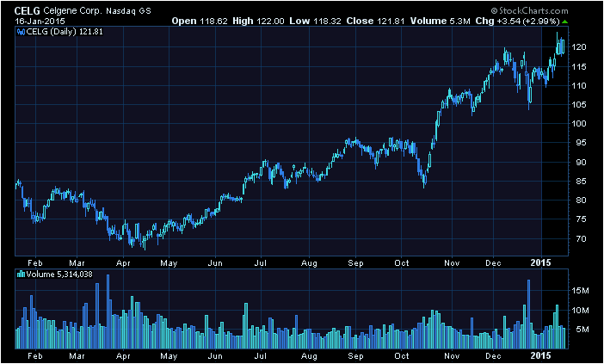Click the 95 price axis label
Image resolution: width=604 pixels, height=364 pixels.
pos(582,143)
